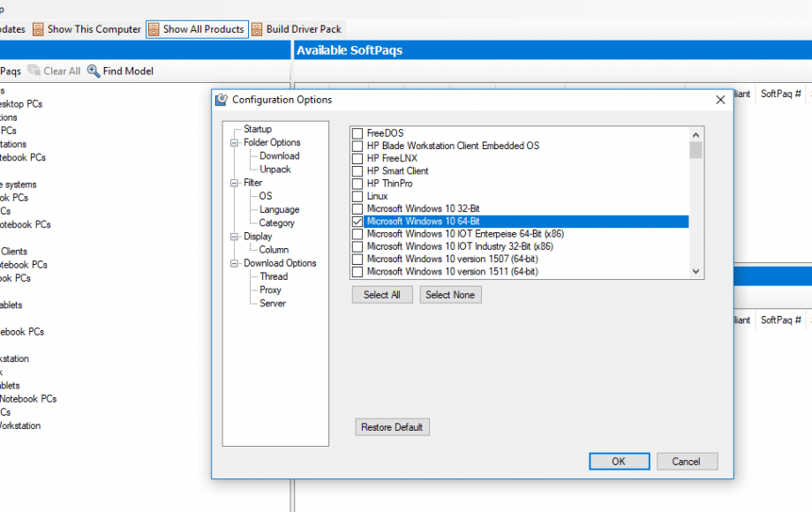Select 'e systems' in the product list
This screenshot has height=512, width=812.
[x=19, y=184]
